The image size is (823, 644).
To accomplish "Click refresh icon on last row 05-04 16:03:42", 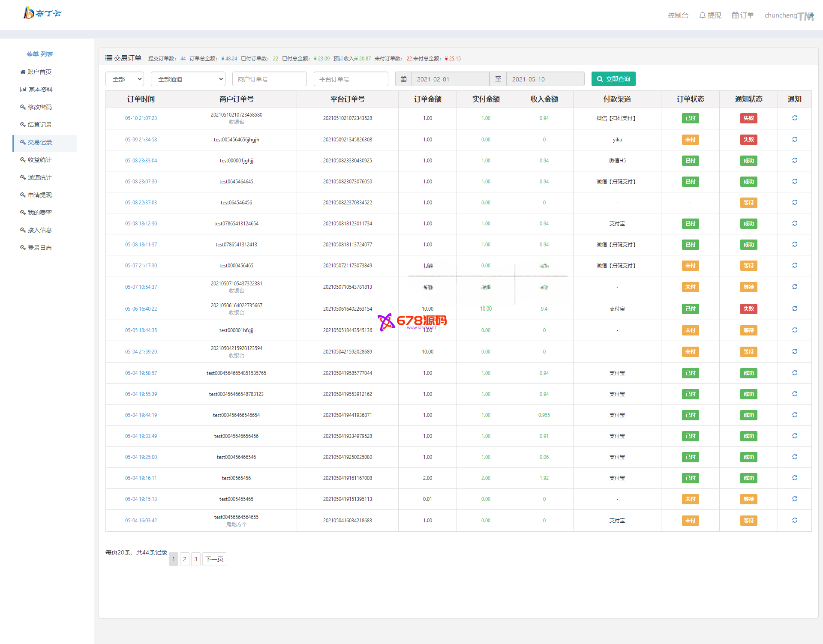I will [x=794, y=521].
